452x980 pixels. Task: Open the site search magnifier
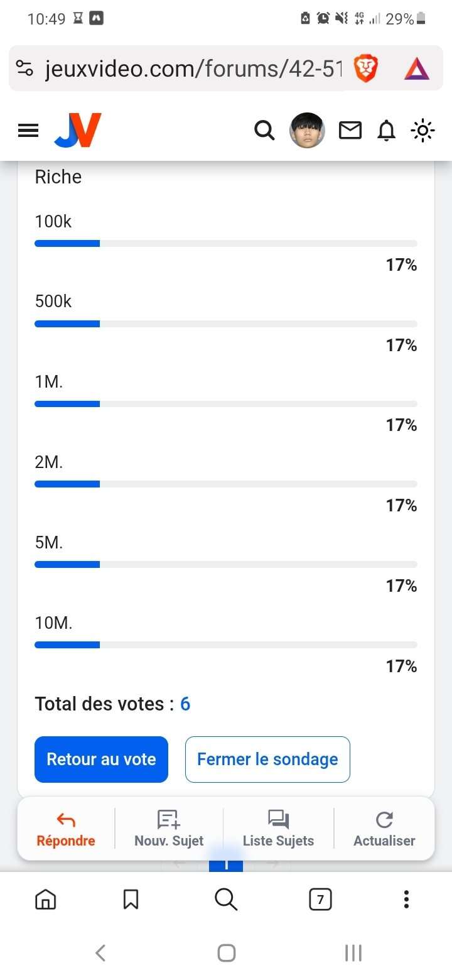tap(264, 131)
